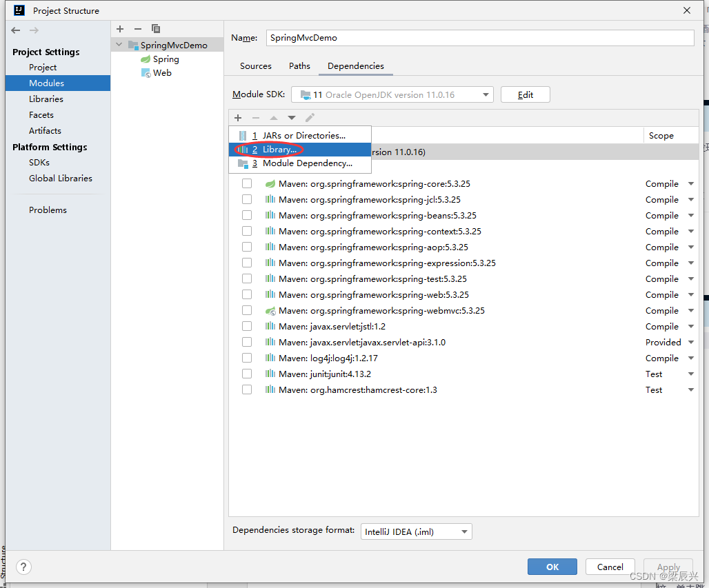Choose Library menu option
The image size is (709, 588).
(300, 150)
